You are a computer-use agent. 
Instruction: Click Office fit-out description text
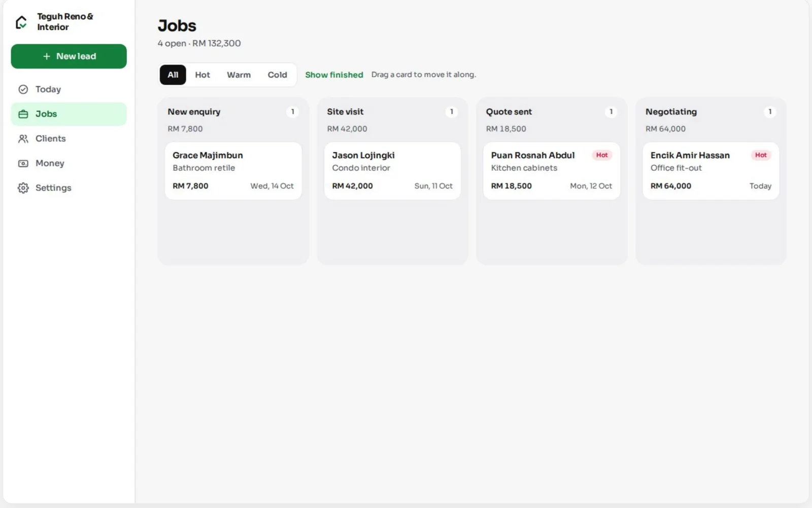(676, 168)
